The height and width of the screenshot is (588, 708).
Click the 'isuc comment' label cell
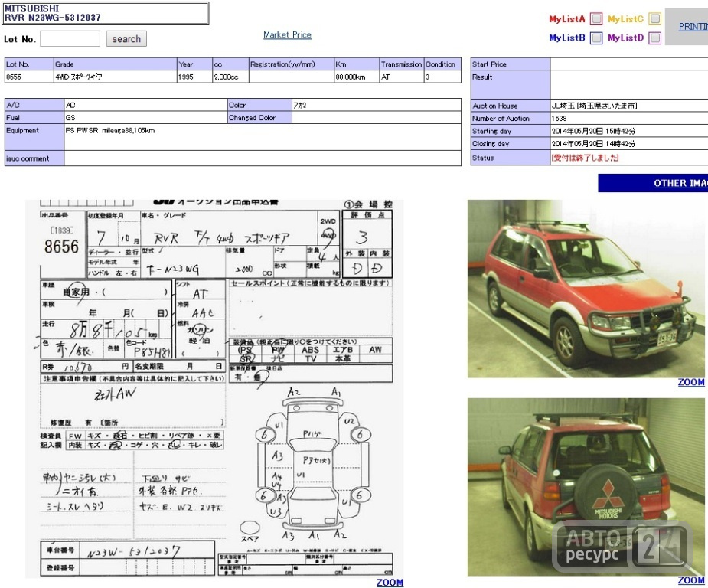(x=34, y=158)
